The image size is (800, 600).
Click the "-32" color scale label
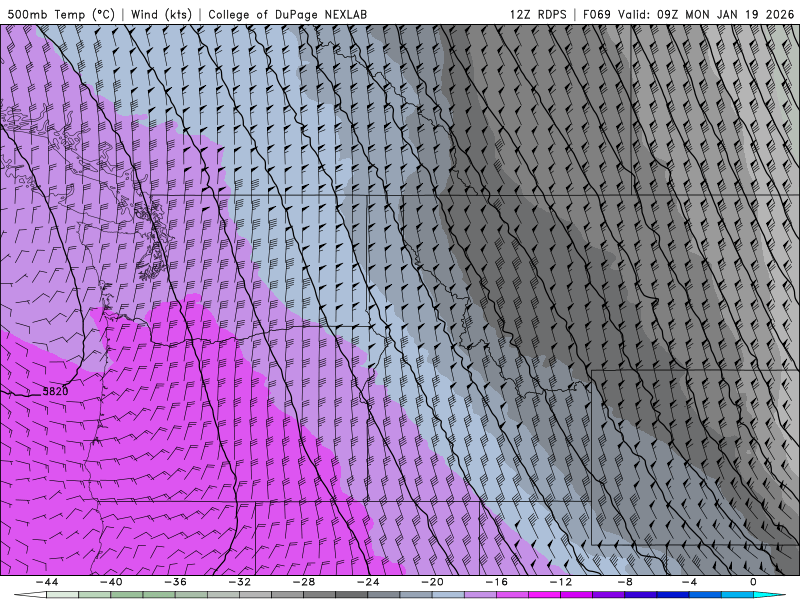coord(239,582)
